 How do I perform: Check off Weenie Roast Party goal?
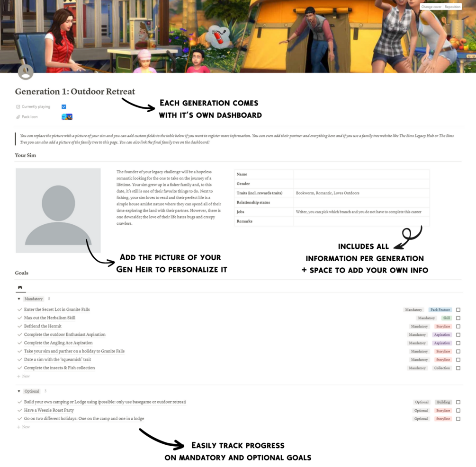[x=458, y=411]
